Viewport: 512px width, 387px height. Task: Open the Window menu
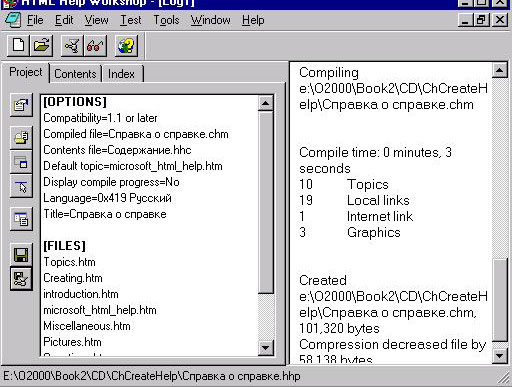pos(210,20)
